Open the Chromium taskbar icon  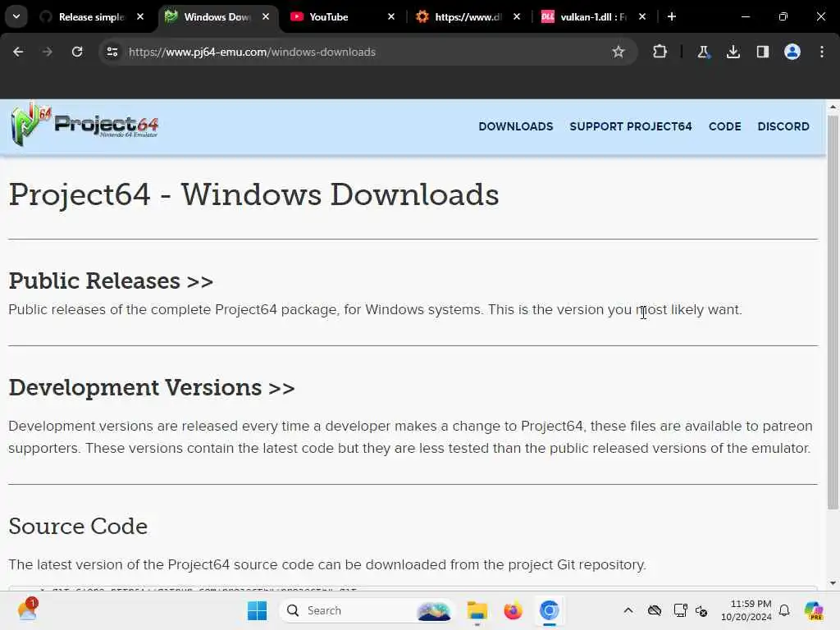coord(549,610)
